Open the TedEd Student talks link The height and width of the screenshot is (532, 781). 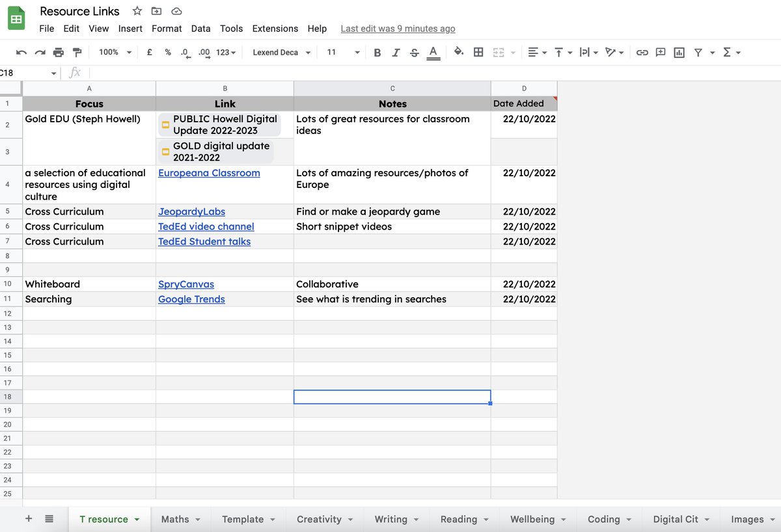[x=204, y=242]
